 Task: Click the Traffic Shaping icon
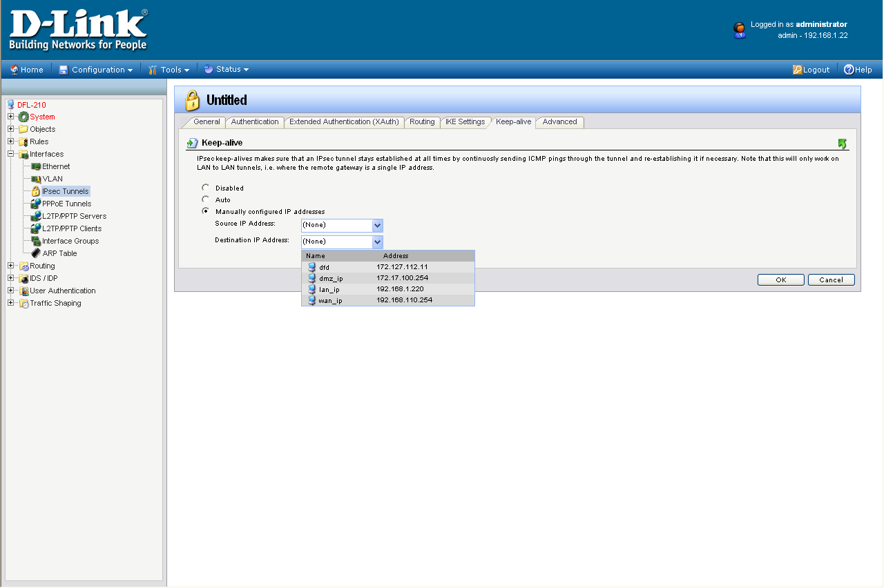(23, 304)
